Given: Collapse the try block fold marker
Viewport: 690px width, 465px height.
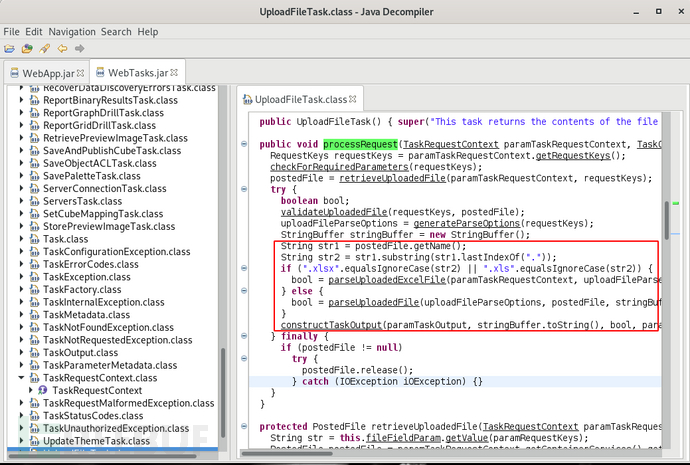Looking at the screenshot, I should point(244,189).
